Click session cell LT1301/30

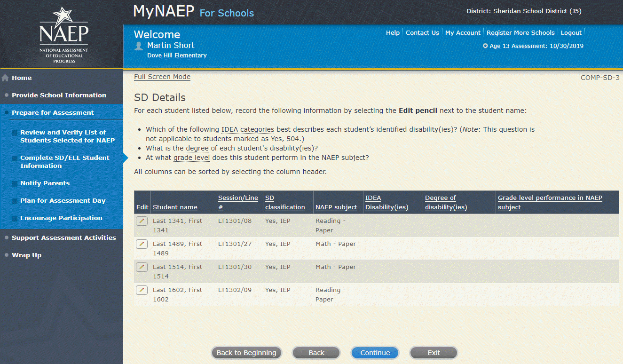pos(235,267)
